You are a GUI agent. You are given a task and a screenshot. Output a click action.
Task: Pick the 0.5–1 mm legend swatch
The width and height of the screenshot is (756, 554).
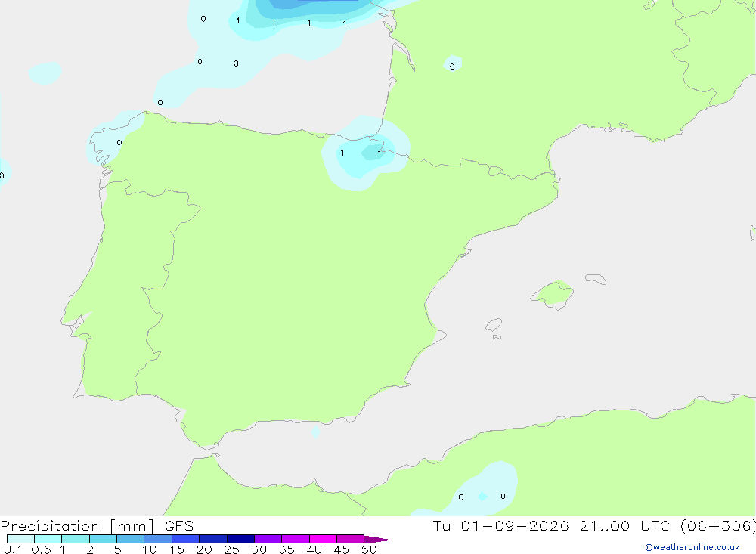[x=48, y=539]
